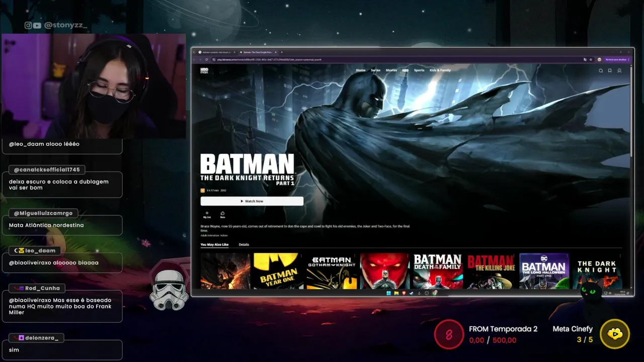This screenshot has height=362, width=644.
Task: Rate the movie with thumbs up
Action: (222, 215)
